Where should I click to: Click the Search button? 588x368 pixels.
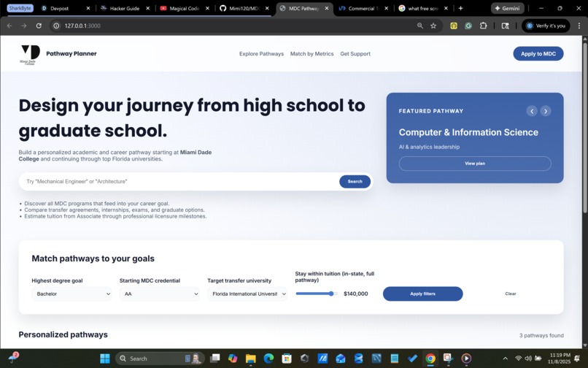(355, 181)
